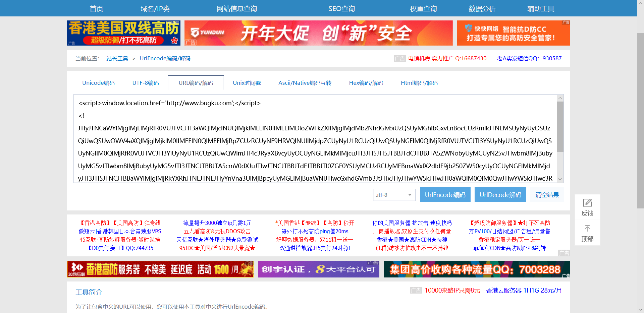Click 清空结果 to clear results
The image size is (644, 313).
point(546,195)
